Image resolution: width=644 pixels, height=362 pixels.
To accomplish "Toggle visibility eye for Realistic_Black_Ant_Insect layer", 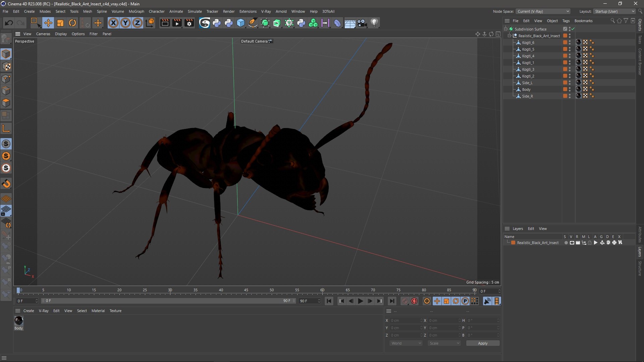I will (572, 243).
